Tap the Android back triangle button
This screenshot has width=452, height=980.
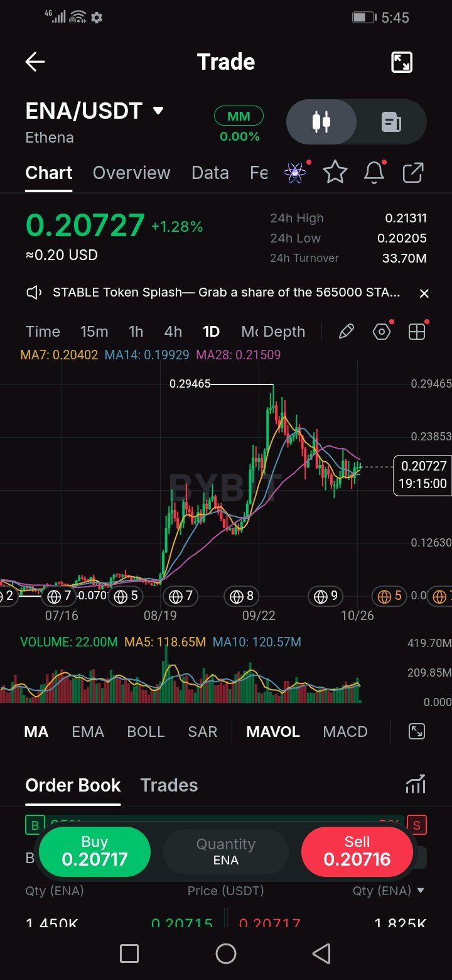point(321,954)
